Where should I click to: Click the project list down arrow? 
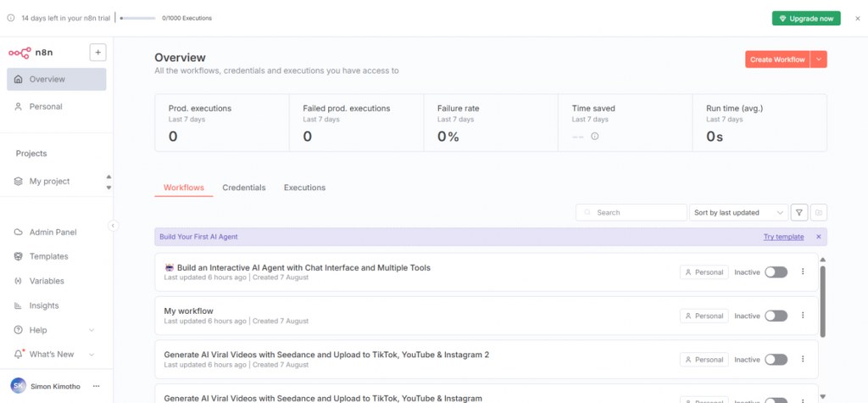108,188
